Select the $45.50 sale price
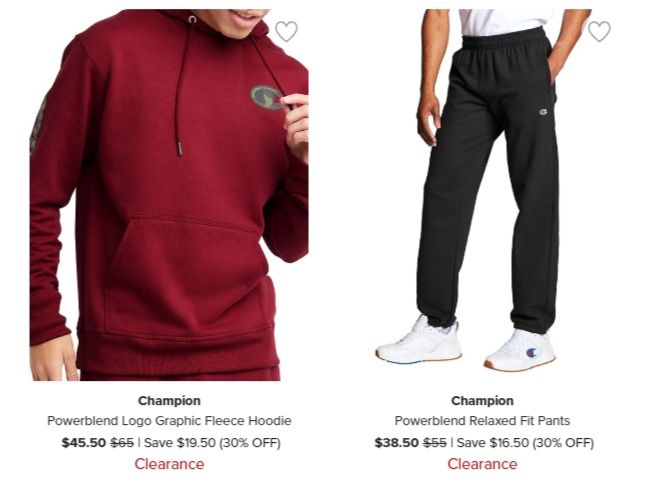Screen dimensions: 653x484 [x=84, y=442]
